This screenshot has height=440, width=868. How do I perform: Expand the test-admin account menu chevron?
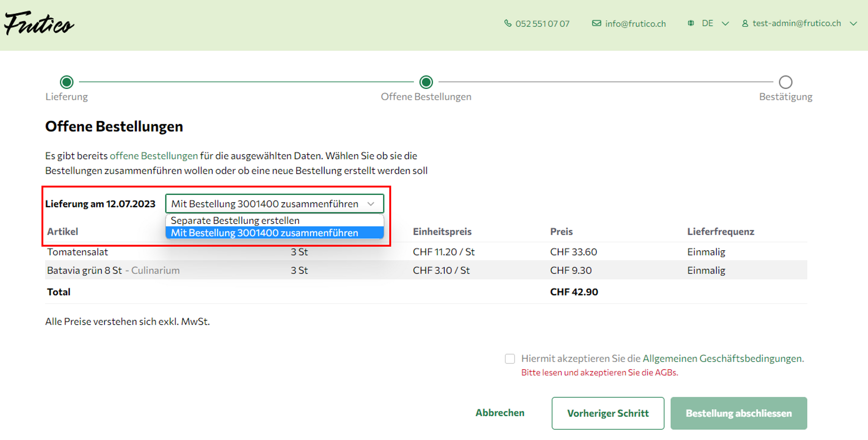tap(853, 23)
